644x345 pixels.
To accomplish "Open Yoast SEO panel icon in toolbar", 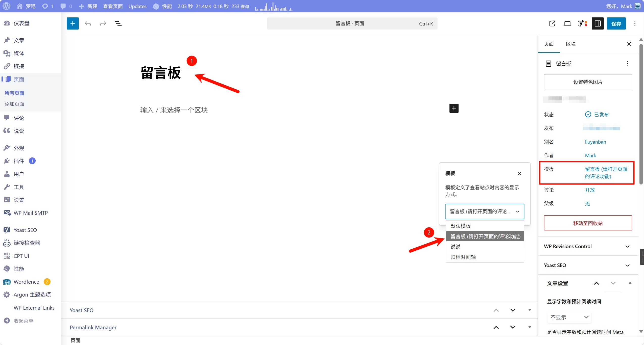I will (x=582, y=23).
